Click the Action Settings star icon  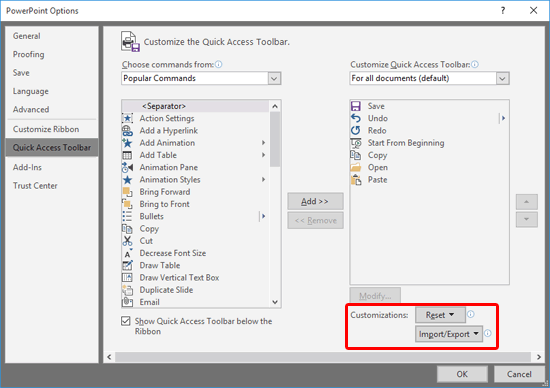point(127,118)
